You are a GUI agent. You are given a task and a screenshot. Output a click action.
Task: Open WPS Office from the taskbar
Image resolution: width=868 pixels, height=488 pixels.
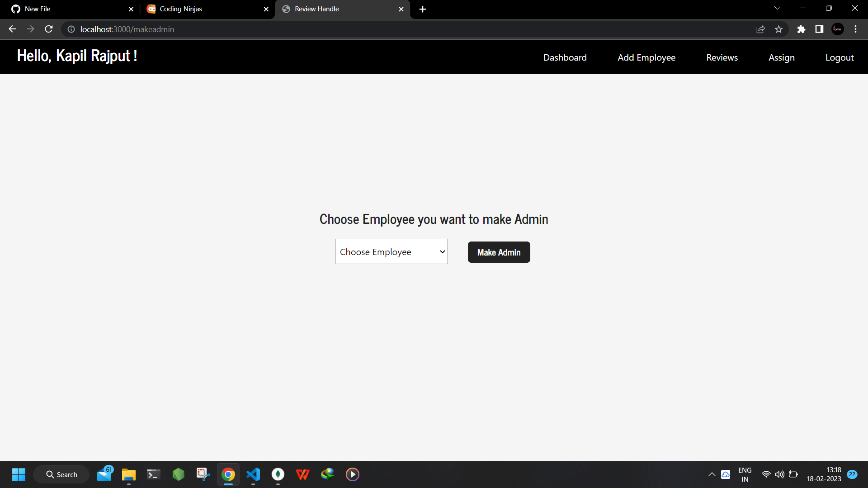tap(302, 474)
